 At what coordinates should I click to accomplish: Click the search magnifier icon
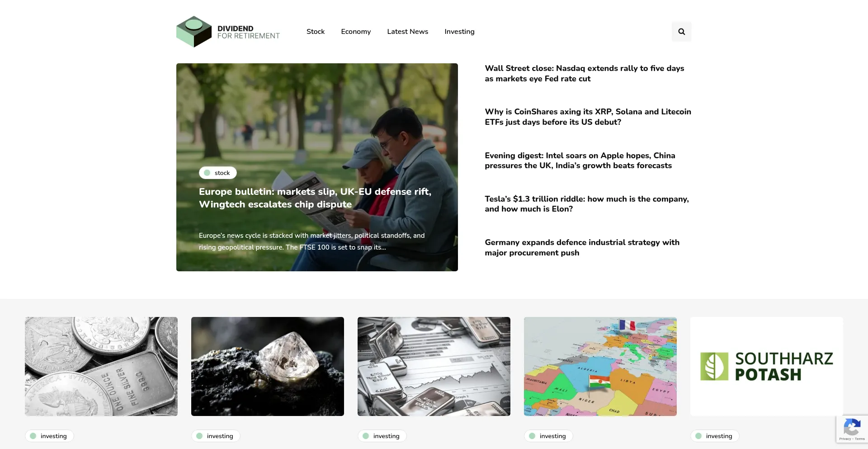pyautogui.click(x=681, y=32)
